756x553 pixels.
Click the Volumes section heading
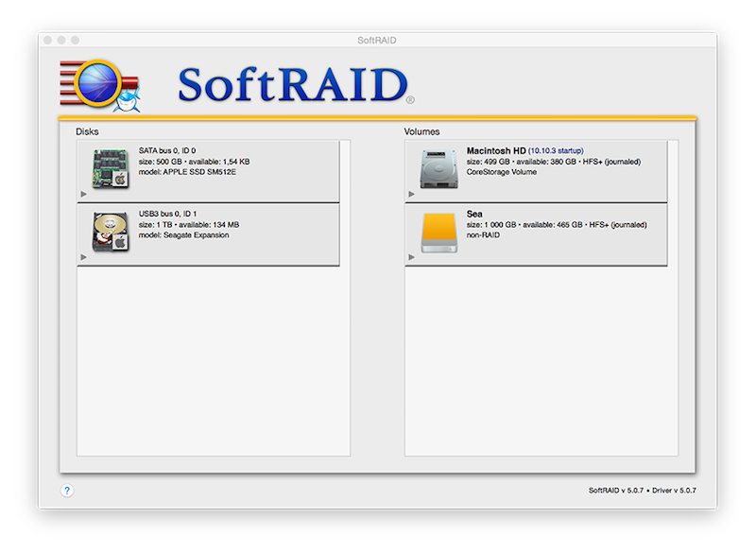tap(421, 131)
